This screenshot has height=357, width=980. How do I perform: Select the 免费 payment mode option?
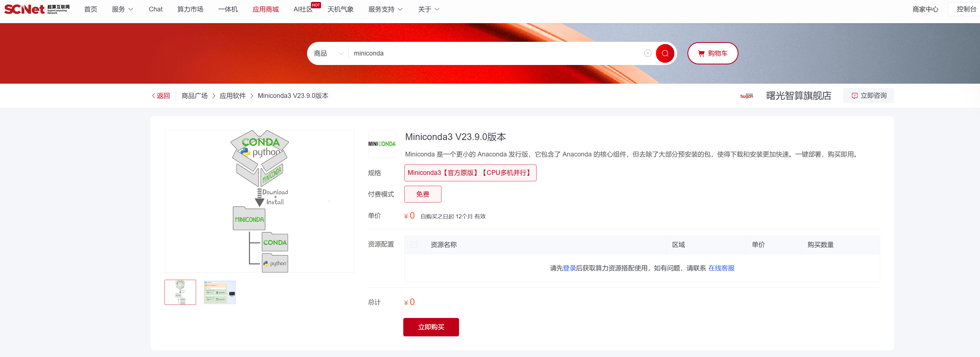[422, 194]
